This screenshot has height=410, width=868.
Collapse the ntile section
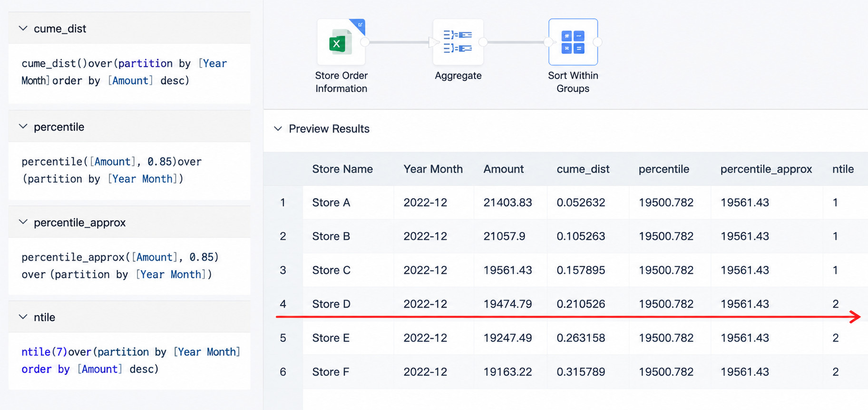(x=23, y=317)
